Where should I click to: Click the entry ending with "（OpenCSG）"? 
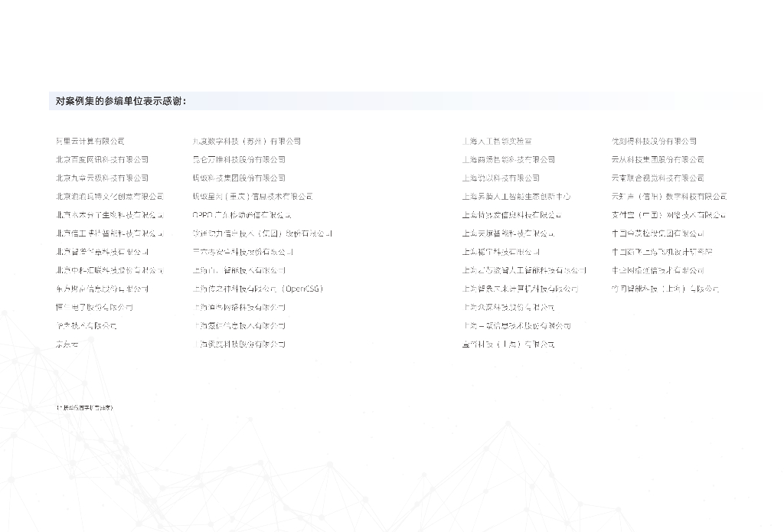coord(259,289)
